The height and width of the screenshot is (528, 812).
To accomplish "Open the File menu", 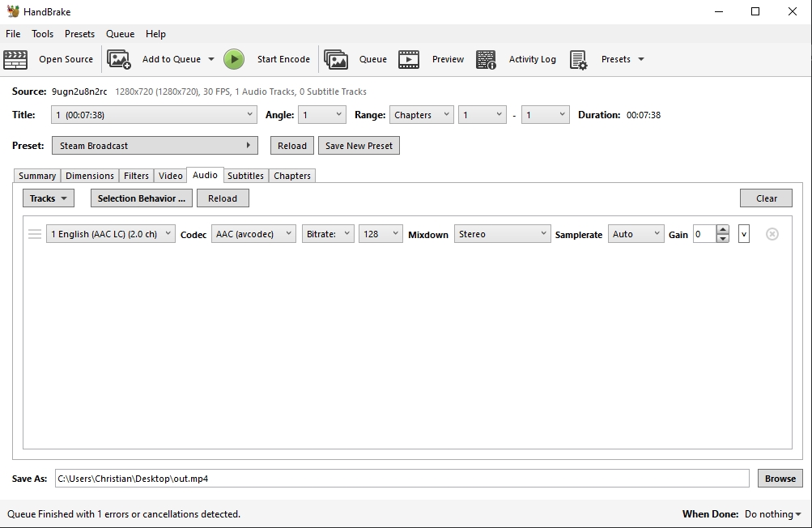I will (x=13, y=34).
